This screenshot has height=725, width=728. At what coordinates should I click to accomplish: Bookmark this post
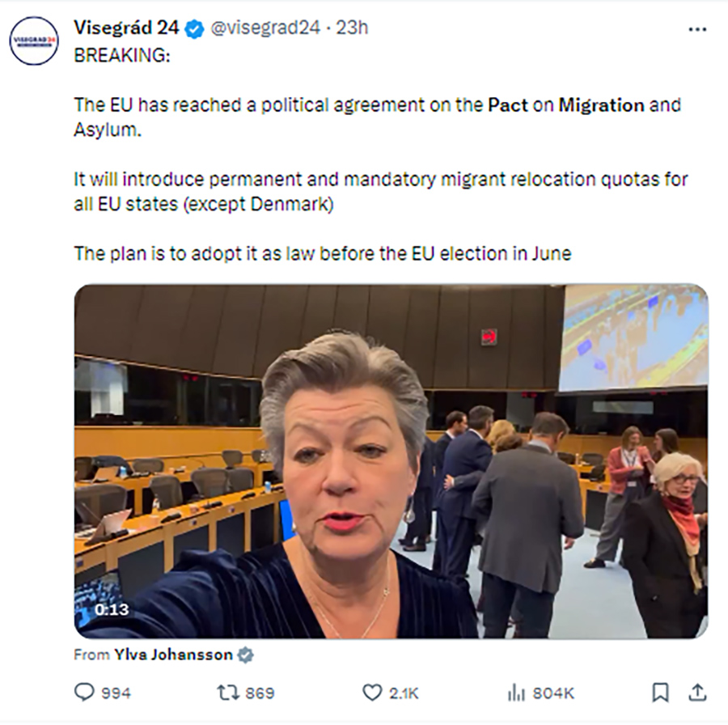(x=660, y=693)
